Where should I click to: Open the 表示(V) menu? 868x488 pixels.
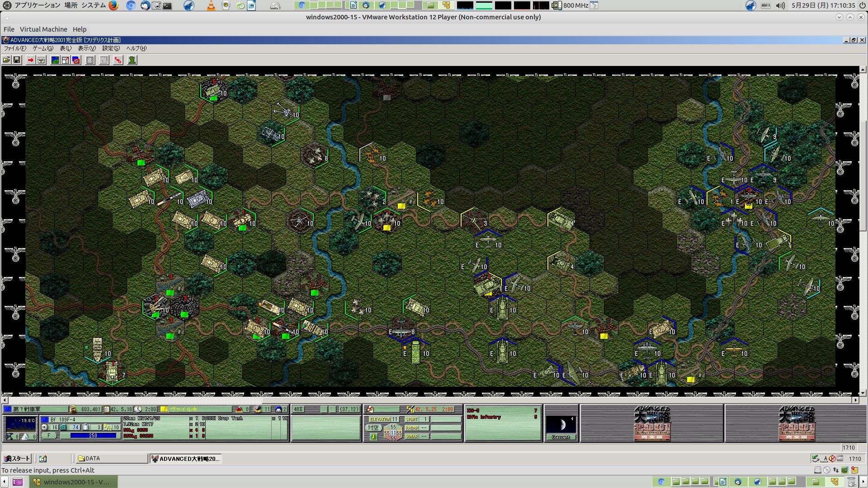pyautogui.click(x=87, y=48)
